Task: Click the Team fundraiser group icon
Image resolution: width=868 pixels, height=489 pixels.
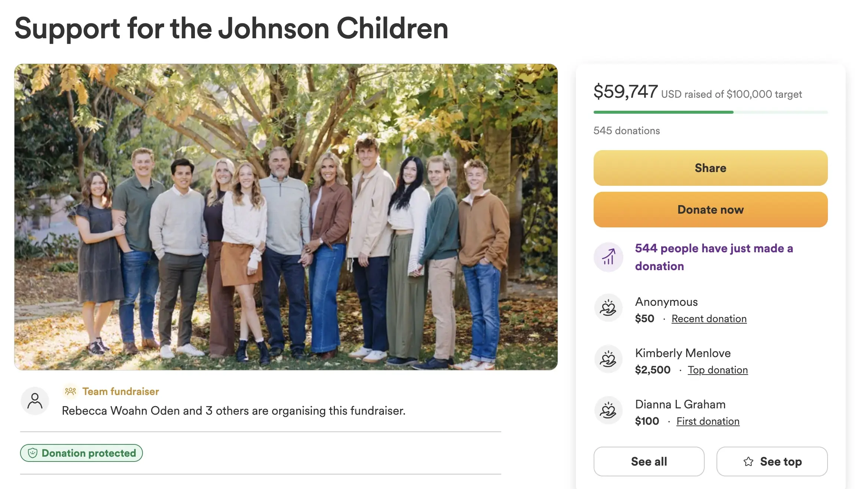Action: [x=70, y=391]
